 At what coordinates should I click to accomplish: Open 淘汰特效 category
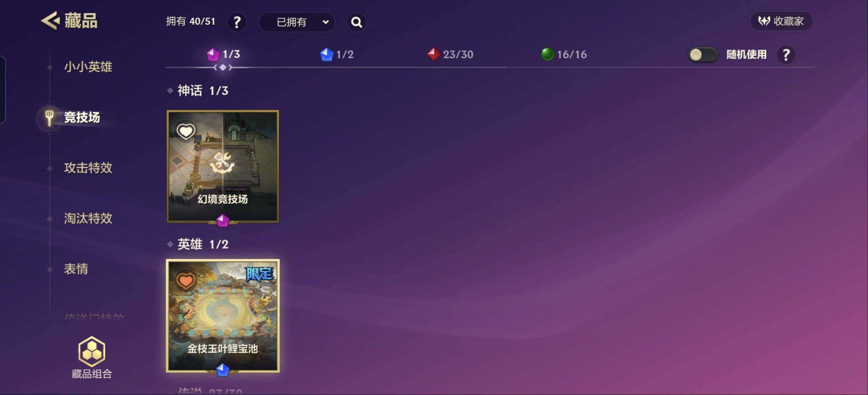pyautogui.click(x=88, y=218)
